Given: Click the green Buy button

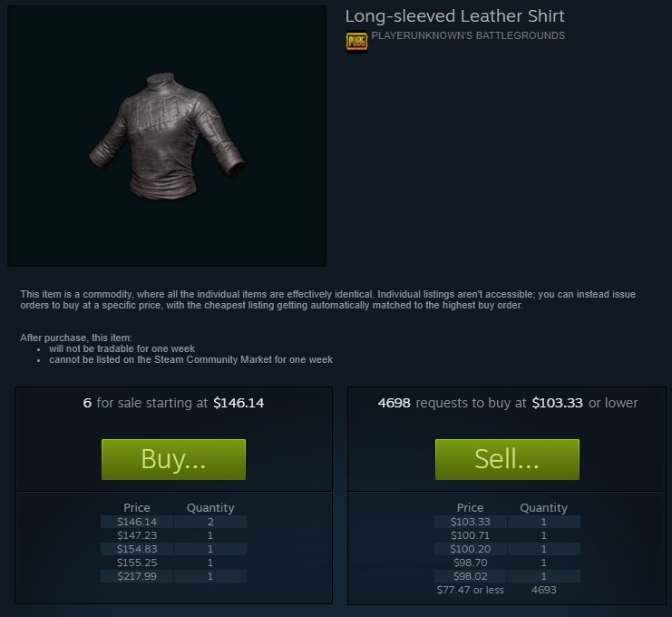Looking at the screenshot, I should 173,459.
